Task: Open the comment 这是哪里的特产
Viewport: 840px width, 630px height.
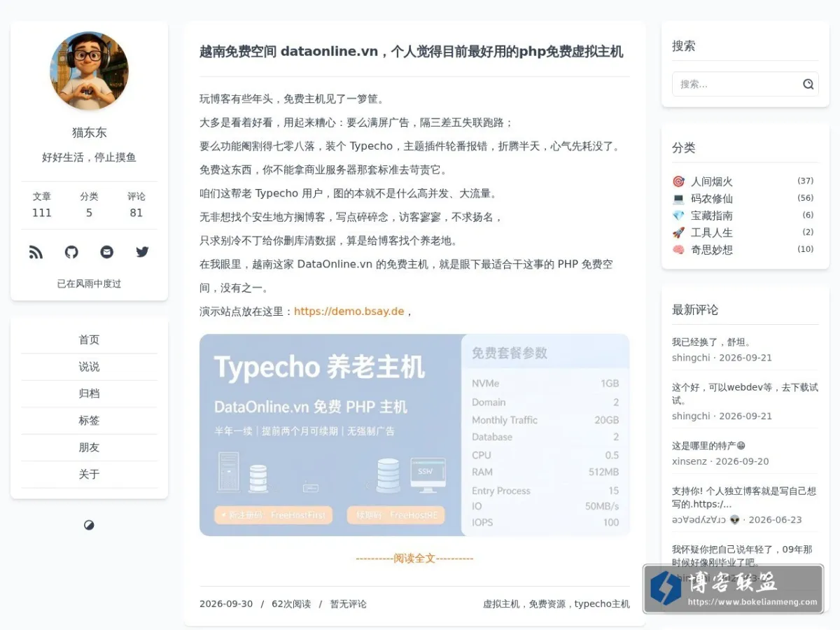Action: 708,446
